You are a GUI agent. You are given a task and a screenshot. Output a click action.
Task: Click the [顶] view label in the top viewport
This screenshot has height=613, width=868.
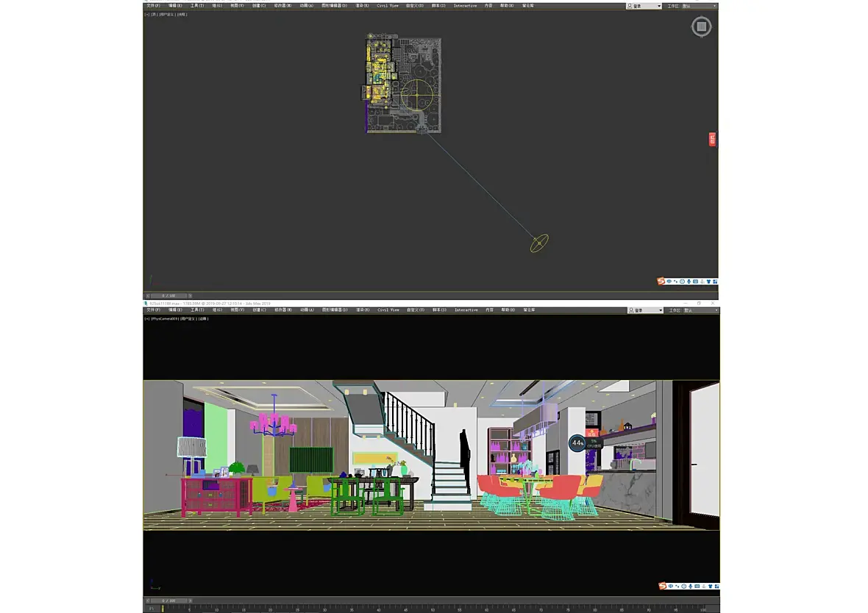point(153,15)
